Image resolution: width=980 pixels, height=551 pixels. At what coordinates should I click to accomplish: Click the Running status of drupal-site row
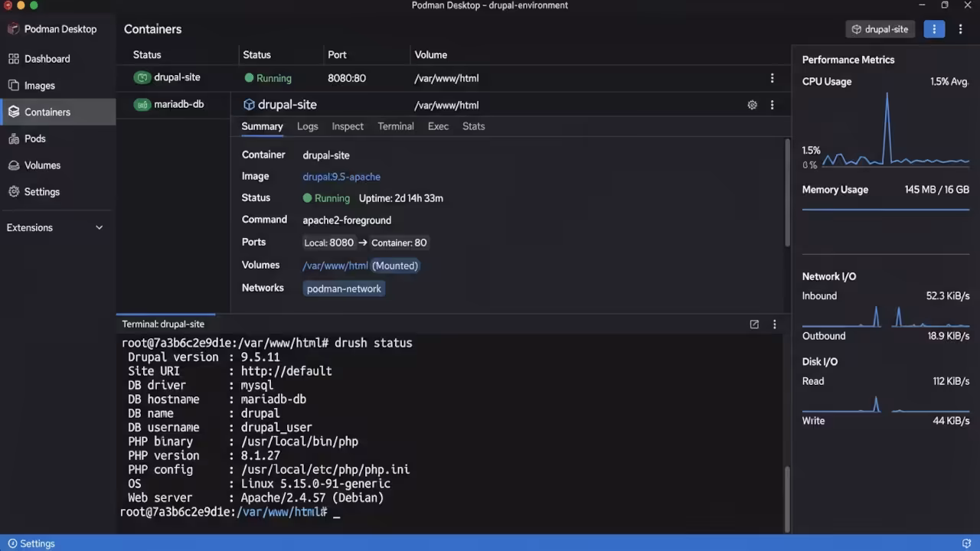pyautogui.click(x=268, y=78)
